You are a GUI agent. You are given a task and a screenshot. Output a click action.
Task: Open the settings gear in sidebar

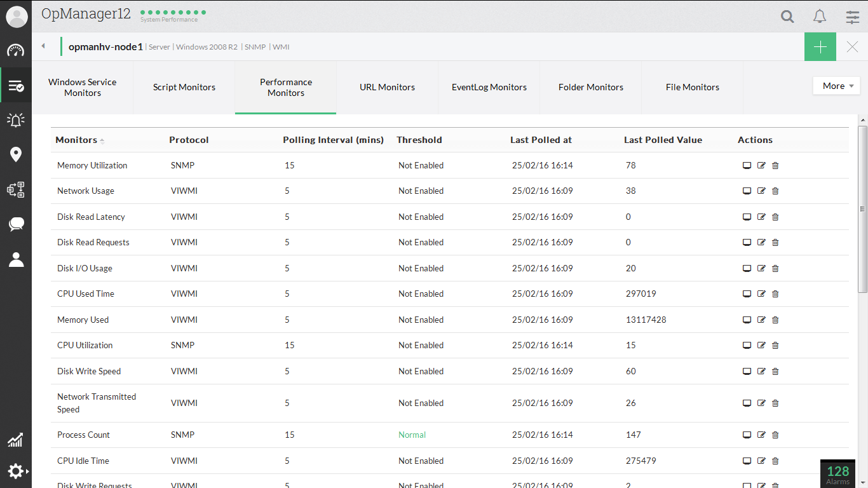pyautogui.click(x=16, y=471)
